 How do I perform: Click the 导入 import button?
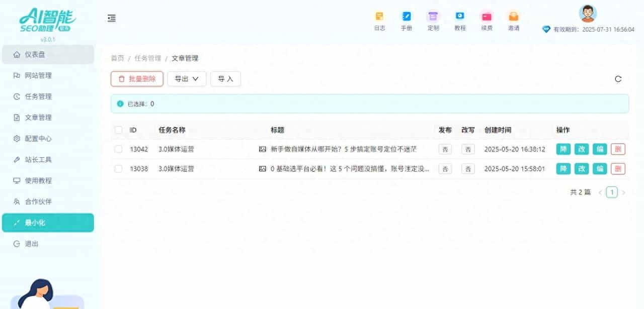(x=225, y=78)
